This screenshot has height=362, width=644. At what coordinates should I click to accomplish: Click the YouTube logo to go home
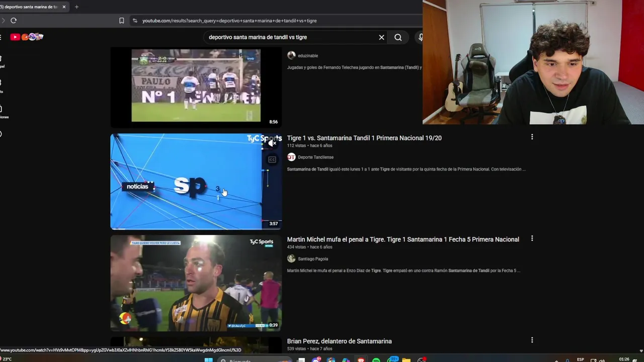coord(26,37)
